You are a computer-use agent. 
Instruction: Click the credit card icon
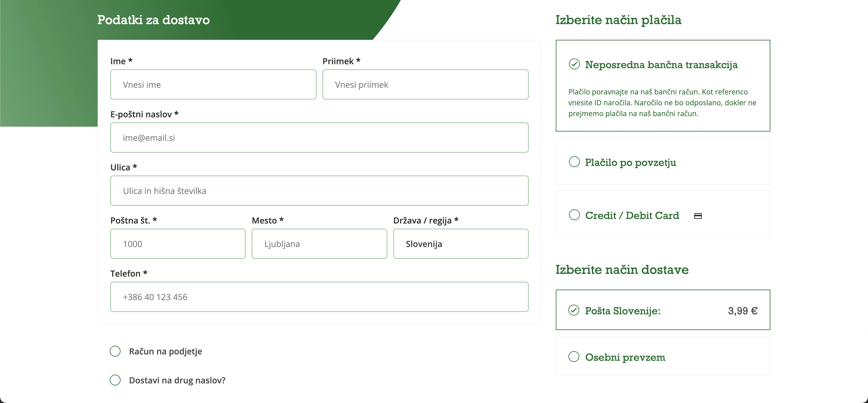click(698, 216)
